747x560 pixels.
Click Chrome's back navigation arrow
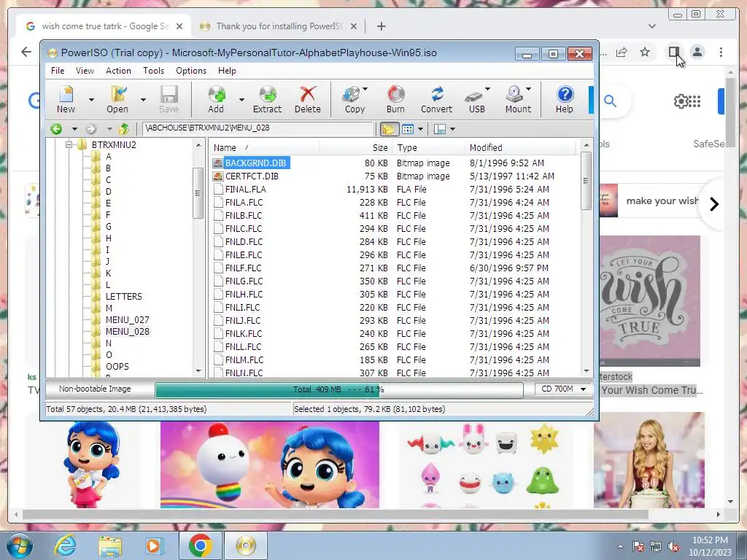pyautogui.click(x=26, y=52)
